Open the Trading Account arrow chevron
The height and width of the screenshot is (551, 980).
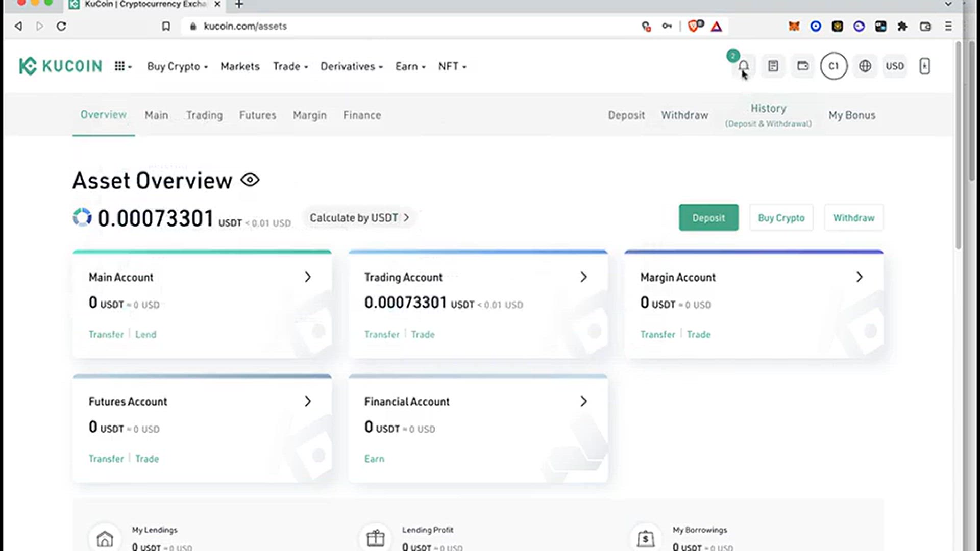tap(583, 277)
